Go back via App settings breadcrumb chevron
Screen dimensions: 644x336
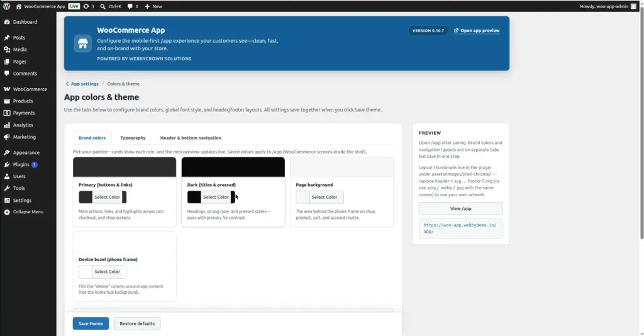pos(67,84)
